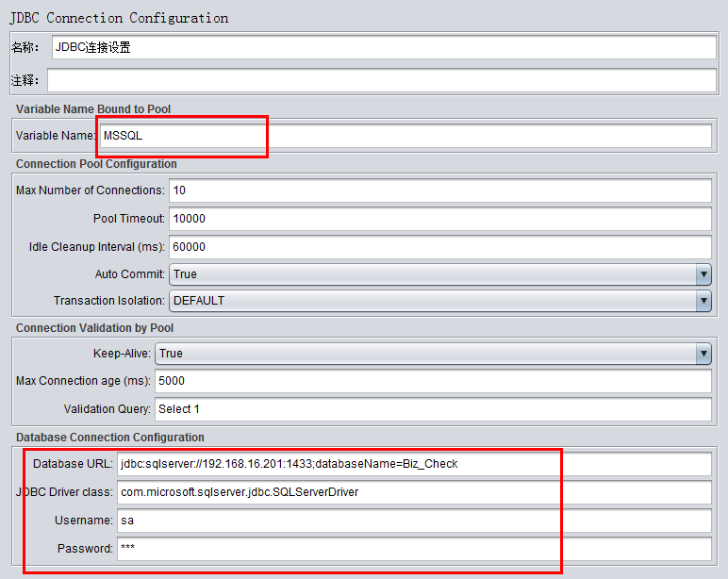Click the JDBC Connection Configuration title text
Image resolution: width=728 pixels, height=579 pixels.
tap(118, 18)
